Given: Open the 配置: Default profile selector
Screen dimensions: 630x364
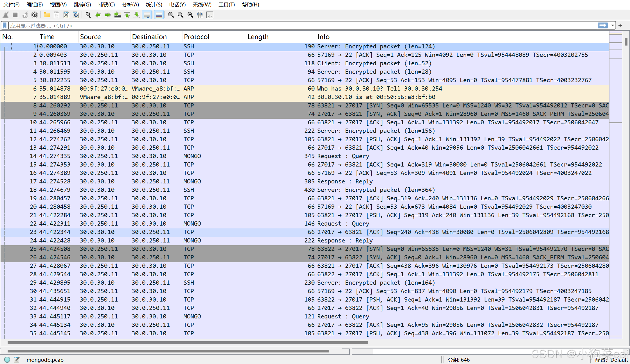Looking at the screenshot, I should point(611,360).
